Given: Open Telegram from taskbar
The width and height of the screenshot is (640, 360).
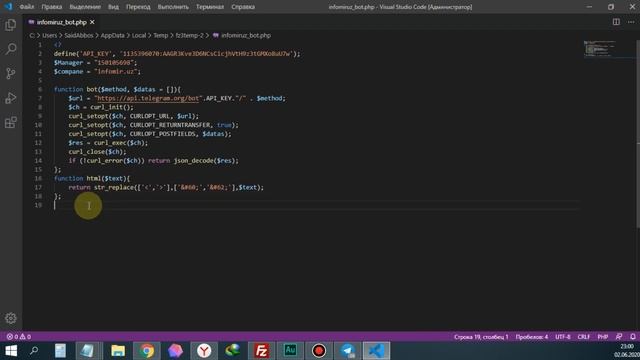Looking at the screenshot, I should (348, 351).
